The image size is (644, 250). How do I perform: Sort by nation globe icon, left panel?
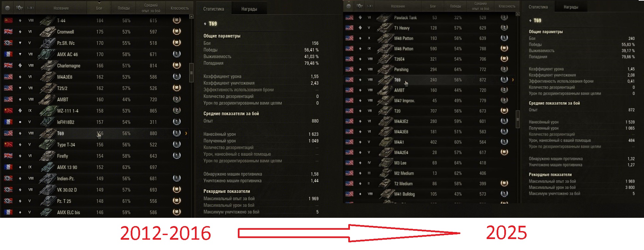pos(8,8)
